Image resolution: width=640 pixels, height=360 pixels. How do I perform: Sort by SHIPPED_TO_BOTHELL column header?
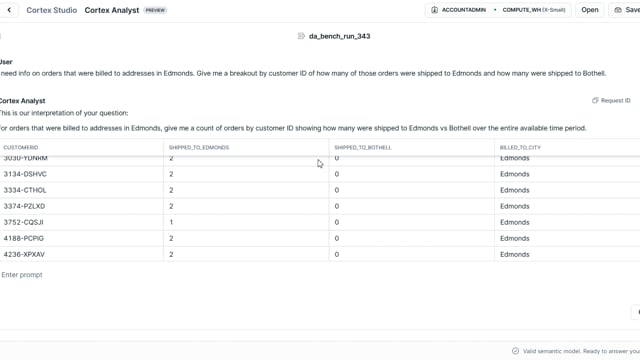[363, 147]
